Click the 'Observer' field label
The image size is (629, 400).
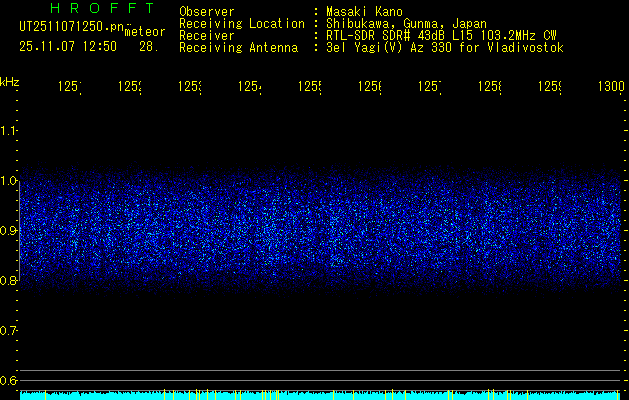[207, 12]
